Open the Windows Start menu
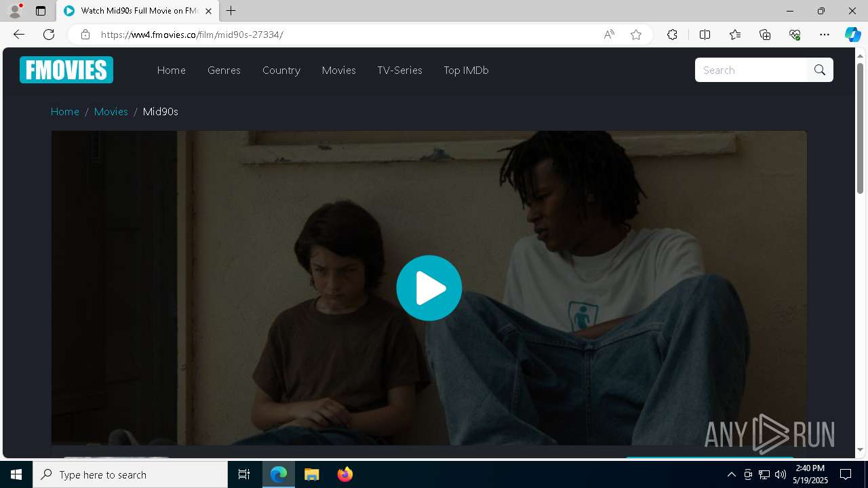Screen dimensions: 868x488 pos(16,474)
